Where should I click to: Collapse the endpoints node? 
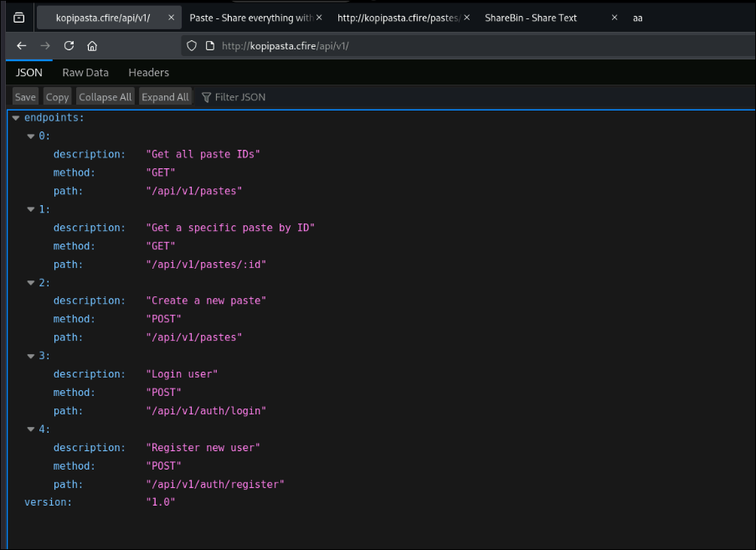[x=16, y=117]
